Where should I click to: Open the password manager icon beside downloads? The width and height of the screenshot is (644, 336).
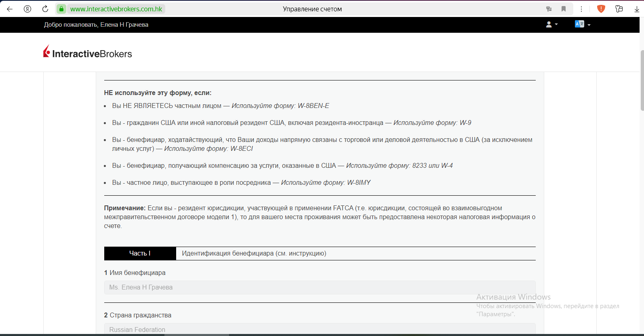coord(619,9)
